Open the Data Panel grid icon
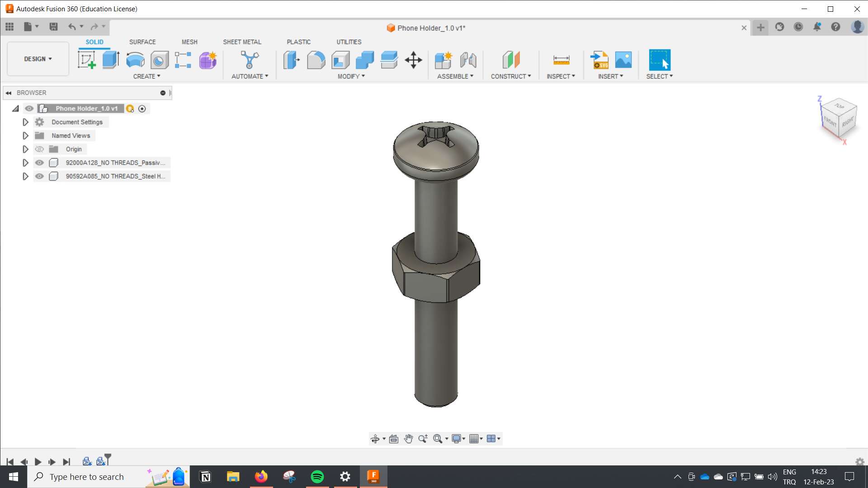 (x=9, y=27)
